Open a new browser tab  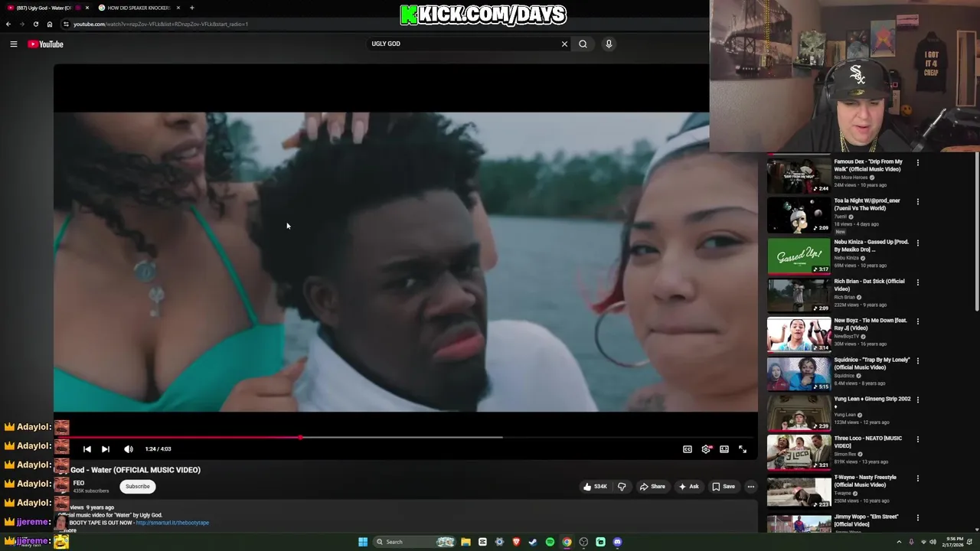(x=191, y=8)
